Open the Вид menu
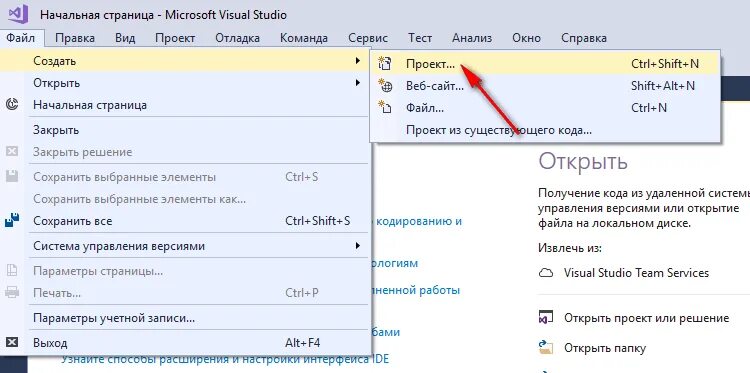The width and height of the screenshot is (750, 373). [x=125, y=38]
